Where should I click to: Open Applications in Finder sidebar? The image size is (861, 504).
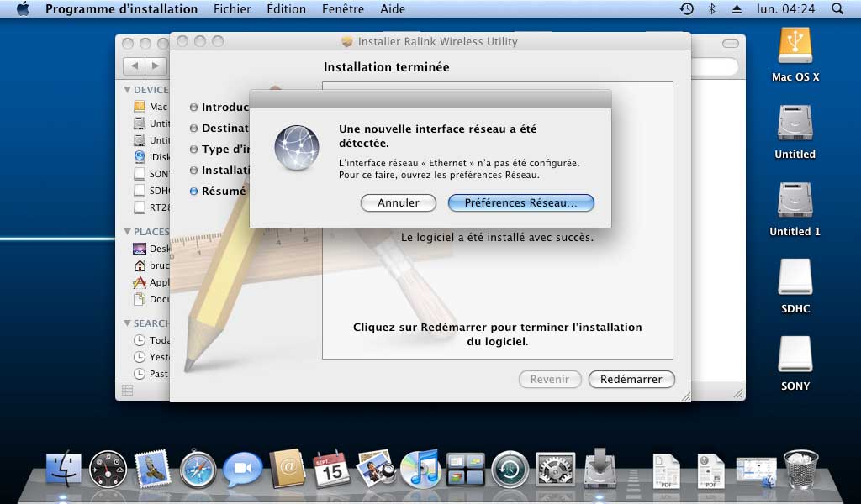[x=151, y=282]
